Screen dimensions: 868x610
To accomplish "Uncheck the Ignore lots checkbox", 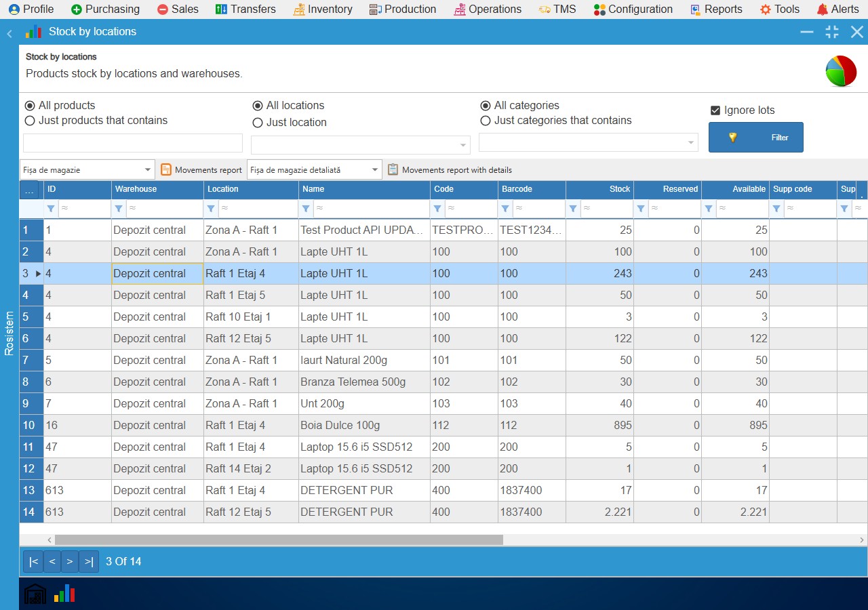I will click(x=715, y=110).
